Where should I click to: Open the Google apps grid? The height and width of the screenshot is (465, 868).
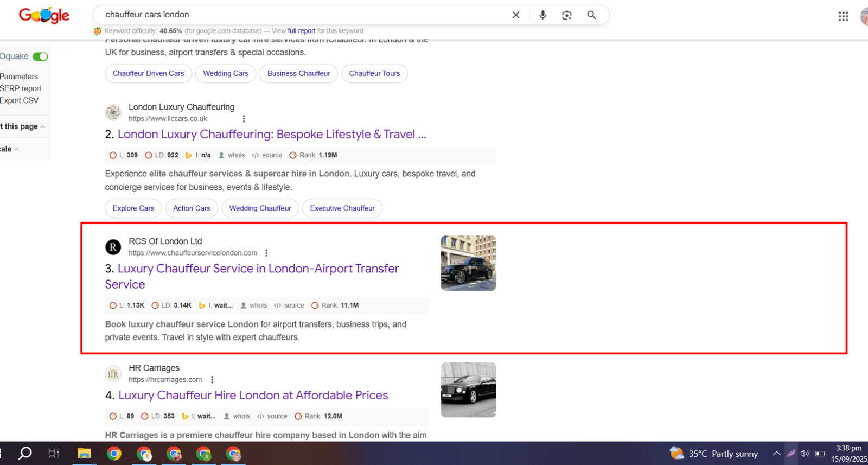[x=843, y=16]
